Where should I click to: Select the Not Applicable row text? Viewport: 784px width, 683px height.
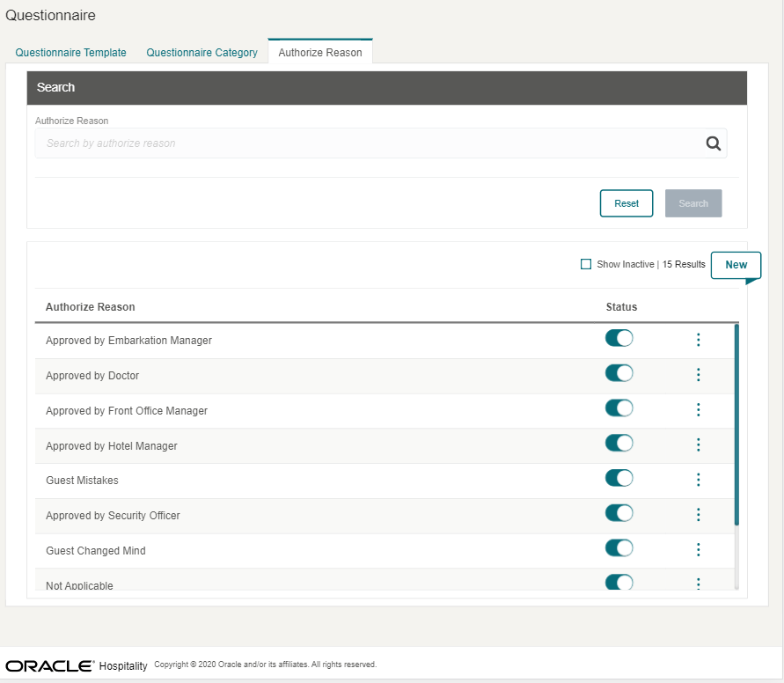(79, 585)
